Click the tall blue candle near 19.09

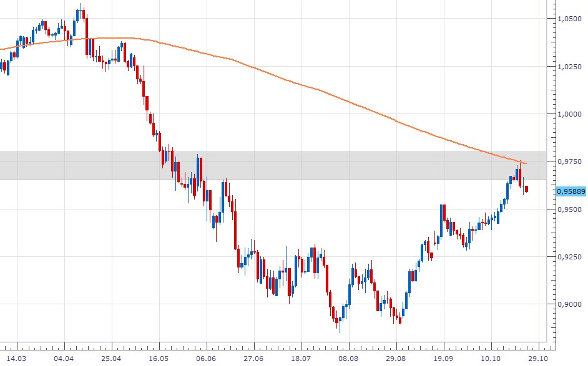441,220
